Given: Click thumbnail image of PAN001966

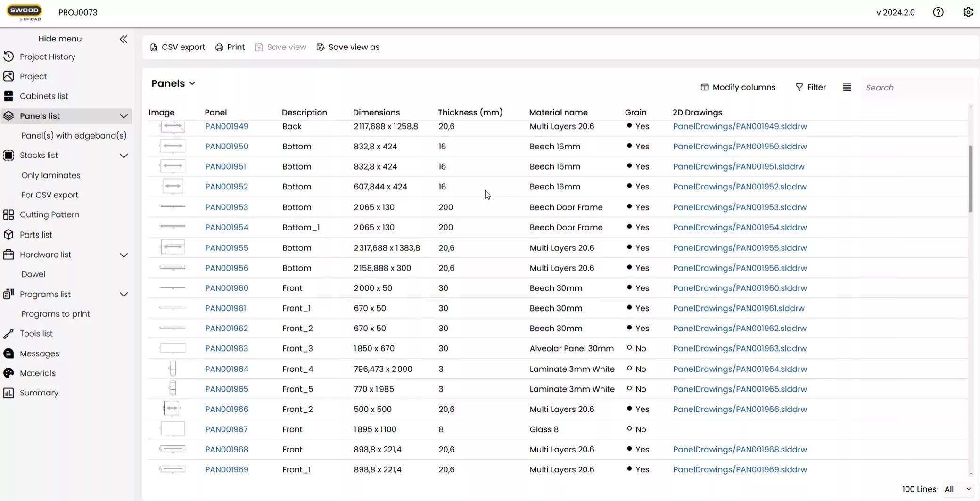Looking at the screenshot, I should [172, 409].
